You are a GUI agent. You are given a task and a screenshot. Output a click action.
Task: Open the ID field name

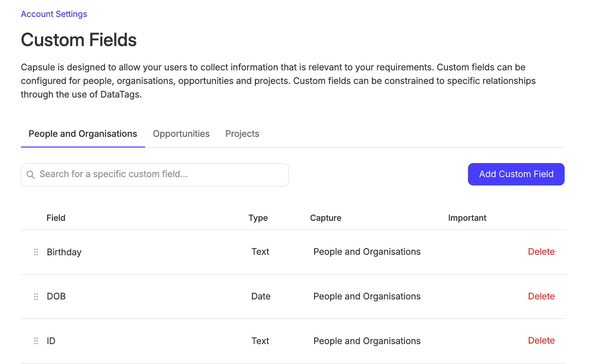tap(51, 341)
